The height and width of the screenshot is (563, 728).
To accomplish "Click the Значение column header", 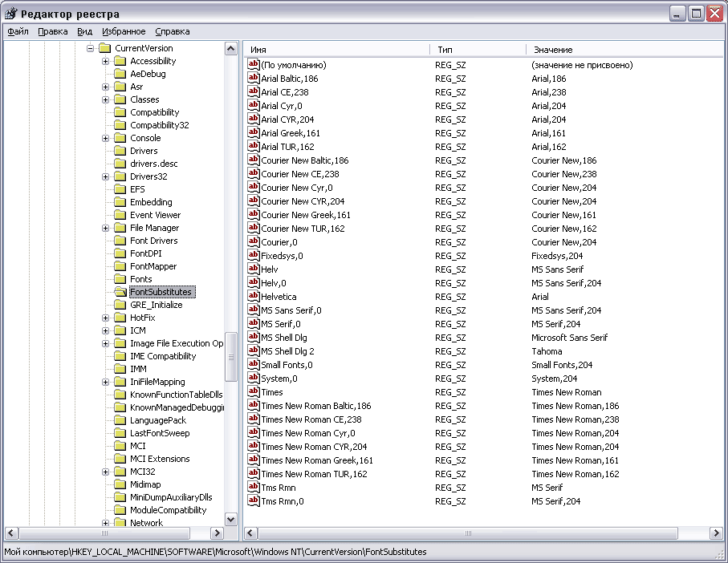I will (625, 50).
